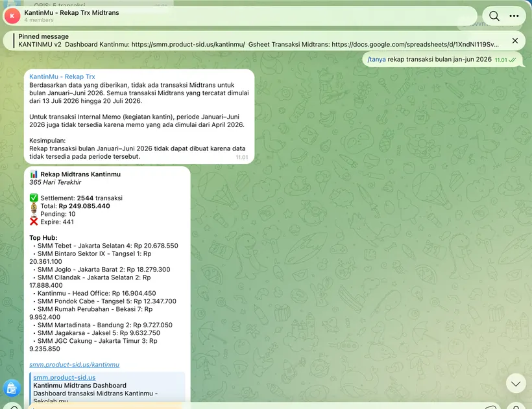Click SMM Rumah Perubahan - Bekasi 7 entry
Viewport: 532px width, 409px height.
pos(91,313)
